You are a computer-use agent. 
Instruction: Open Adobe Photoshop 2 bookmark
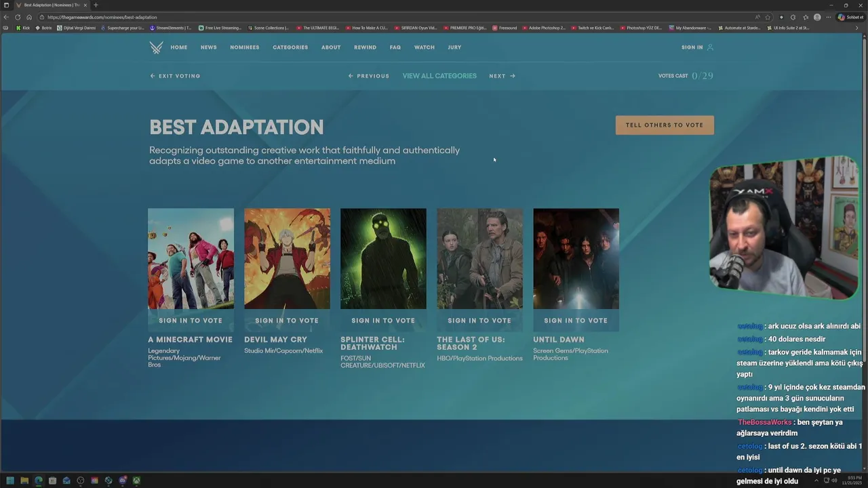tap(544, 28)
